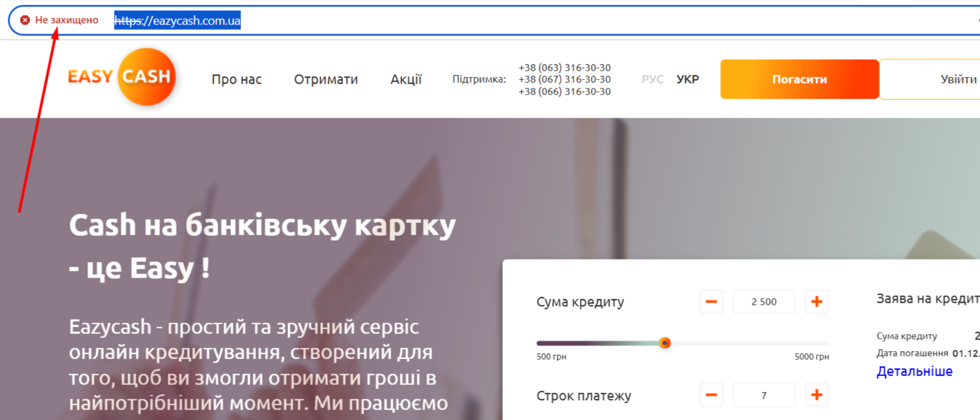Open the 'Акції' menu item
Image resolution: width=980 pixels, height=420 pixels.
pyautogui.click(x=406, y=80)
